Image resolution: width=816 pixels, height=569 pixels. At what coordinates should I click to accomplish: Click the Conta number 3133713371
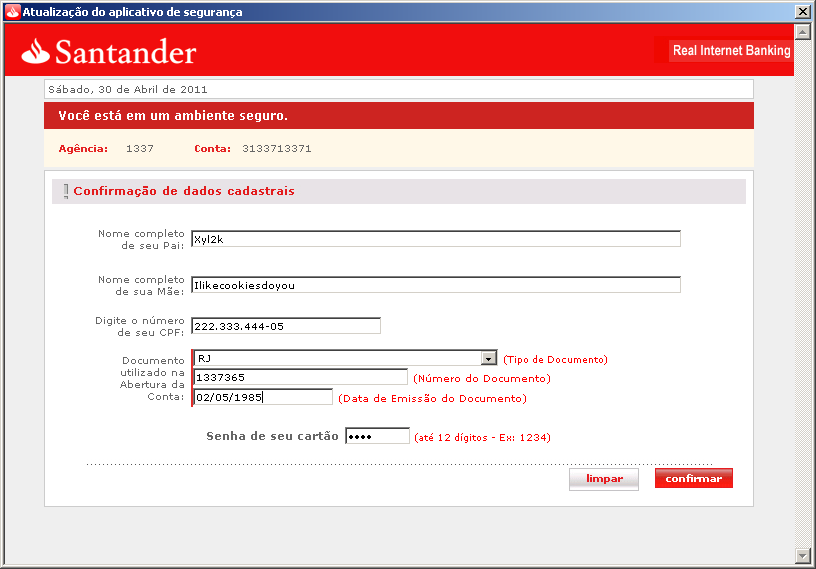point(277,149)
